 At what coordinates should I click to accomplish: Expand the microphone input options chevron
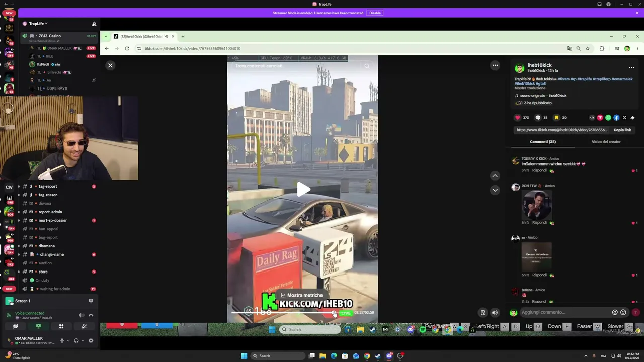68,340
